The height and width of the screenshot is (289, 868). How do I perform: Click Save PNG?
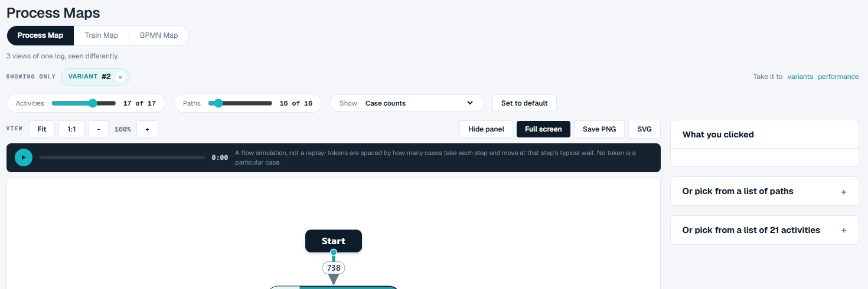599,129
